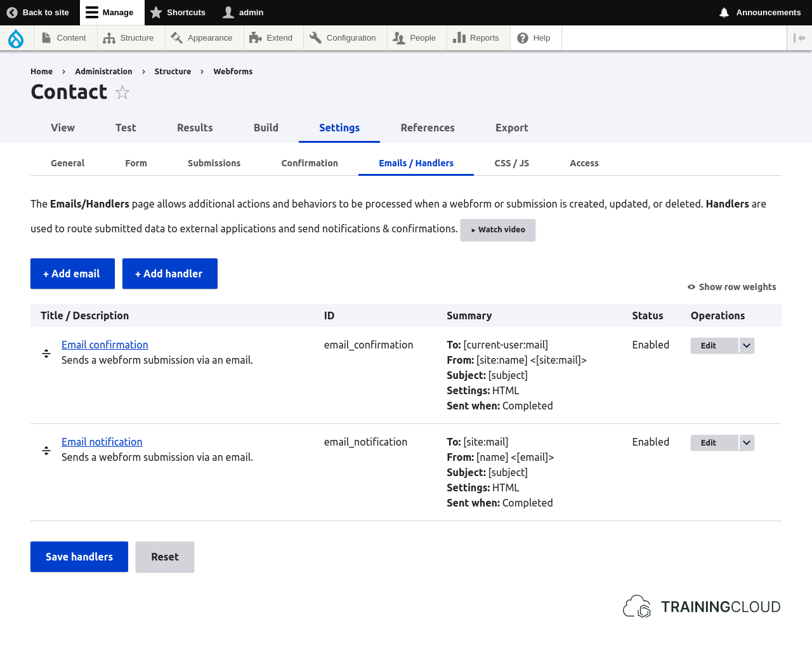Open the Submissions sub-tab

click(214, 163)
